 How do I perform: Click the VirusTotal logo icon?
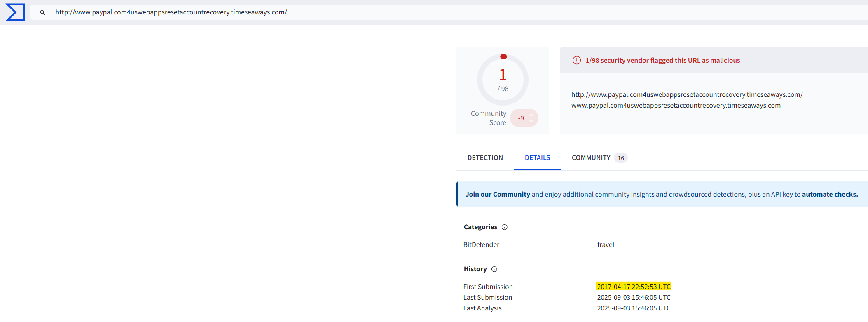click(15, 12)
